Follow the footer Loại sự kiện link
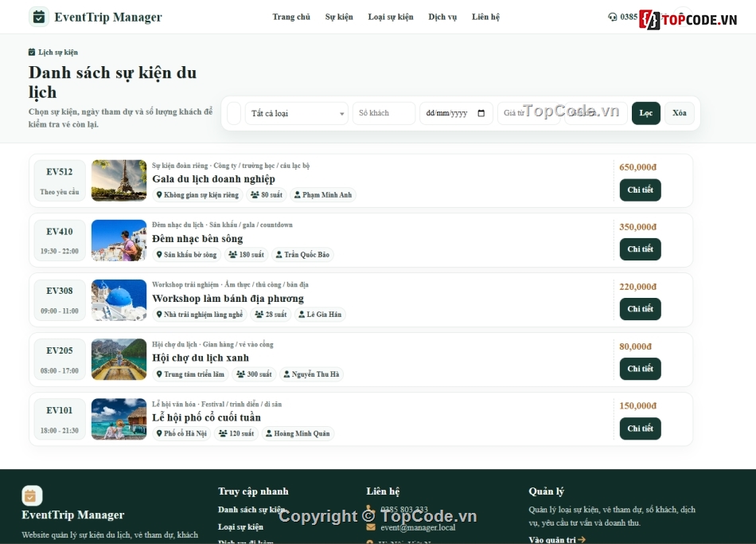The width and height of the screenshot is (756, 544). (240, 526)
